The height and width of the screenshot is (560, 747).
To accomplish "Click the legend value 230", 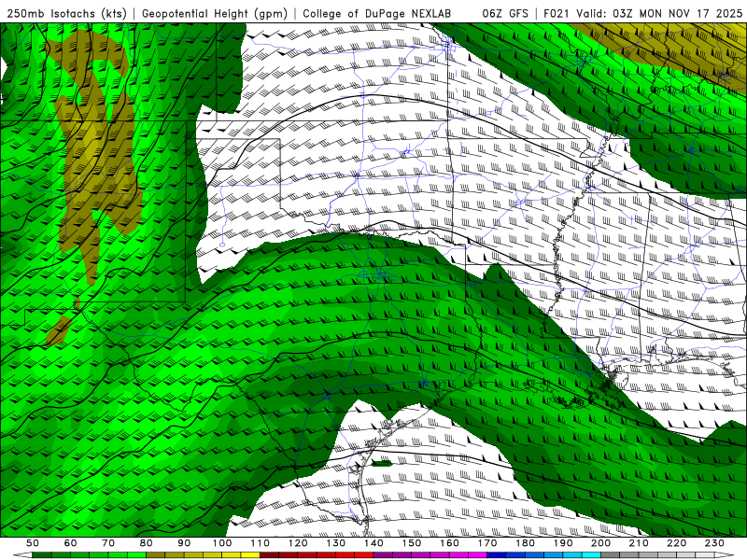I will (x=714, y=543).
